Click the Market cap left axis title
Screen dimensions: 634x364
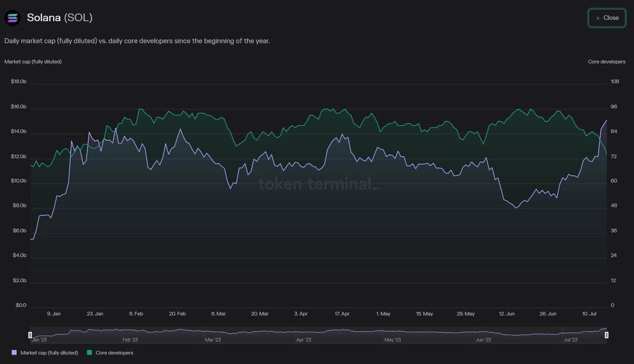click(33, 62)
